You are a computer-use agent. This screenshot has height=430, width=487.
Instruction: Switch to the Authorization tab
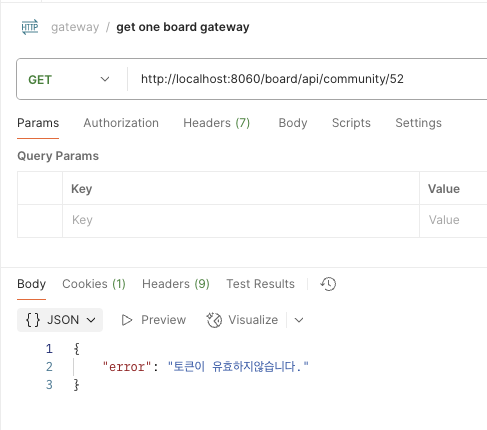pyautogui.click(x=121, y=123)
